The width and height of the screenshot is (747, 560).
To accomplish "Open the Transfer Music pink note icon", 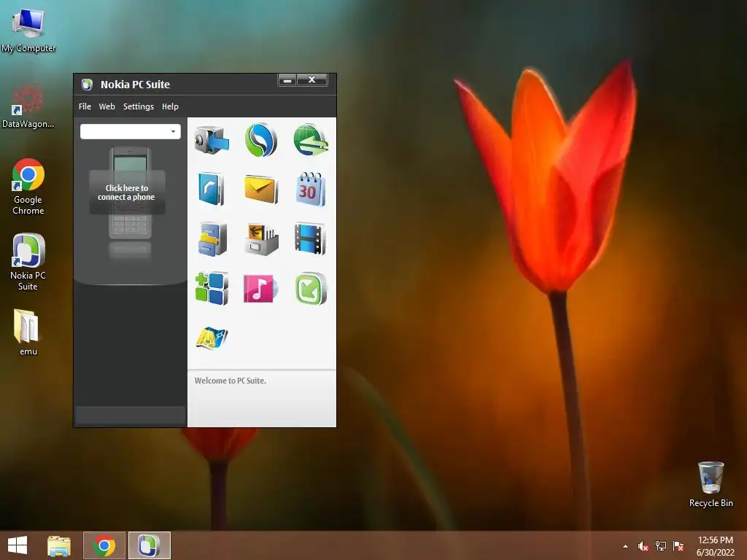I will coord(260,288).
